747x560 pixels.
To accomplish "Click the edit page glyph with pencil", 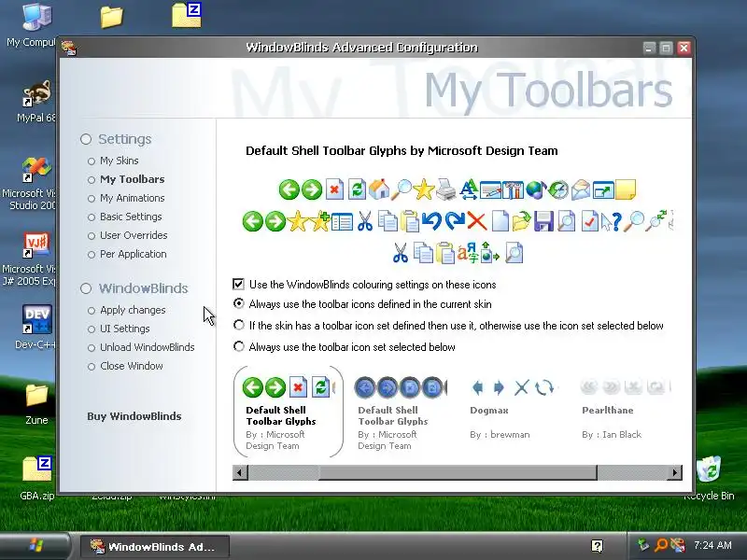I will tap(491, 189).
